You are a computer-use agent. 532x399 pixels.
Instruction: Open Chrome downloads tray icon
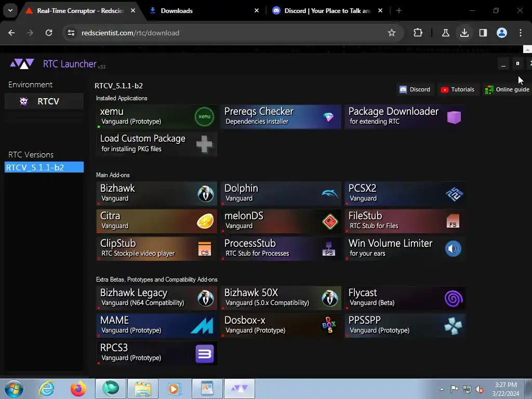click(464, 33)
